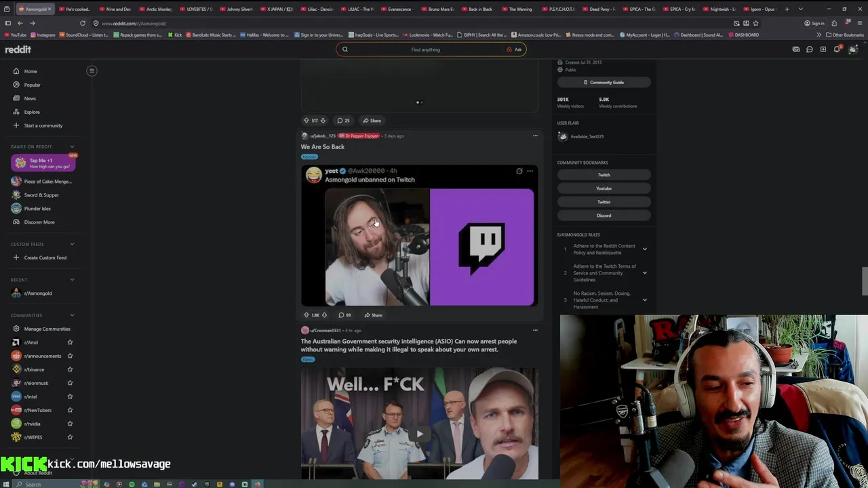
Task: Upvote the We Are So Back post
Action: tap(306, 315)
